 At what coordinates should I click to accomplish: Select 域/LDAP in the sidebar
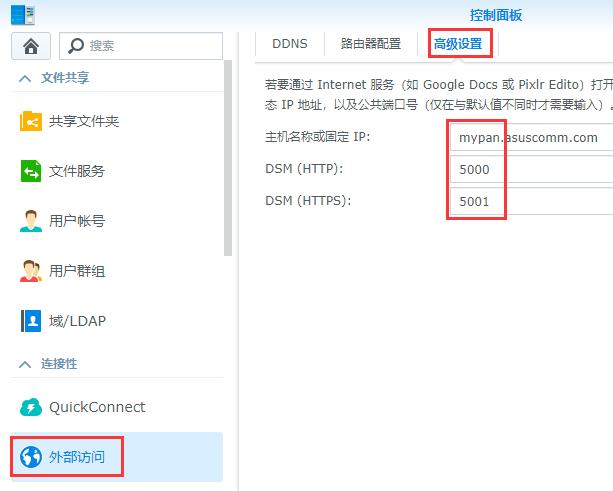(x=117, y=321)
